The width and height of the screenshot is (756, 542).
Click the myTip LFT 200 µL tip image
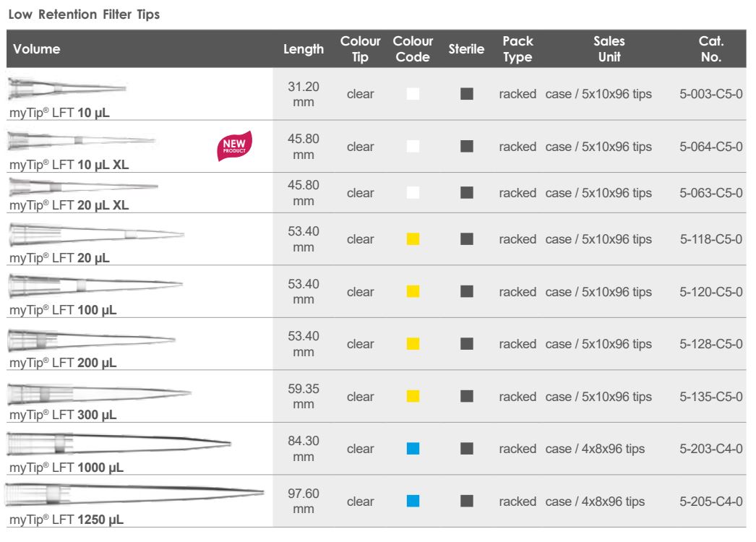tap(92, 340)
